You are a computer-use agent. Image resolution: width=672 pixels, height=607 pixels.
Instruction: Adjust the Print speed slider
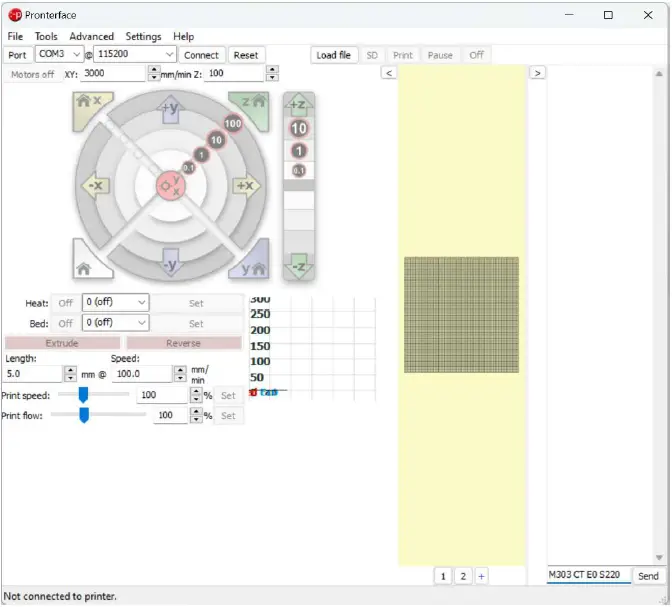84,395
